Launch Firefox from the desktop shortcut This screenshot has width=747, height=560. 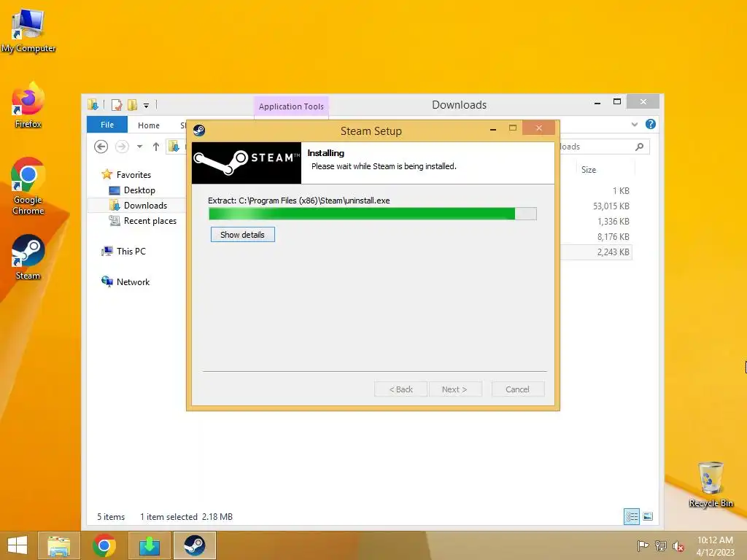pos(28,105)
